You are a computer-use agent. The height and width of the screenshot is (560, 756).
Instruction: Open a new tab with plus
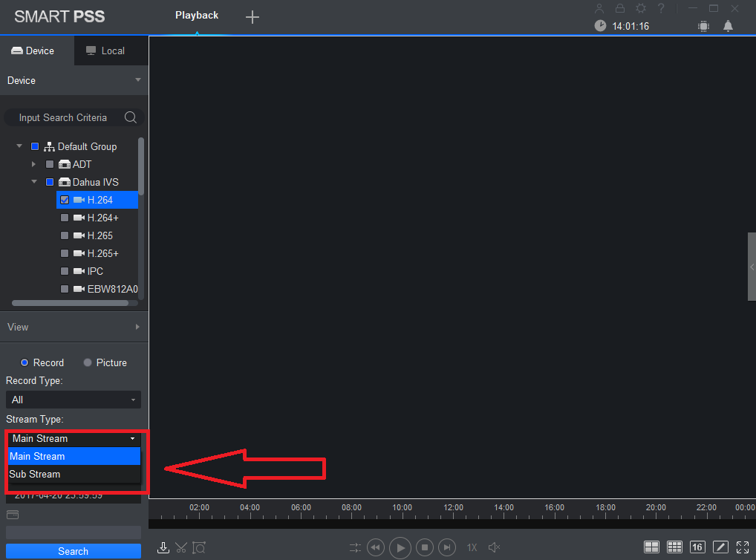pos(252,17)
